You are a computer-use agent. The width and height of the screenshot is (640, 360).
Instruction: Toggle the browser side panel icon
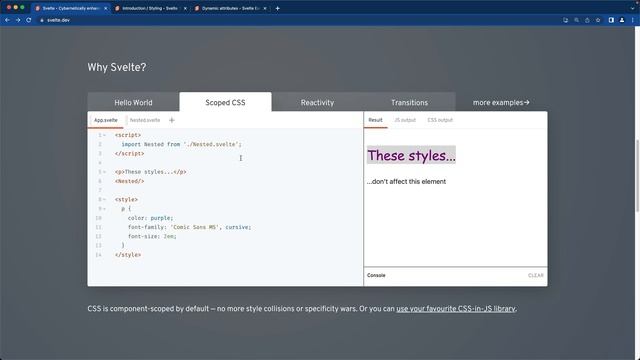[x=611, y=20]
